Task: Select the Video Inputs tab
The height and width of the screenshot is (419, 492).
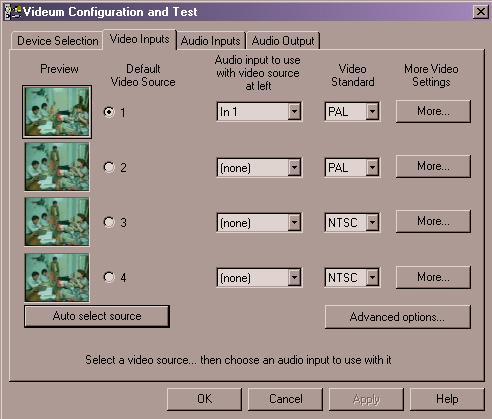Action: [140, 39]
